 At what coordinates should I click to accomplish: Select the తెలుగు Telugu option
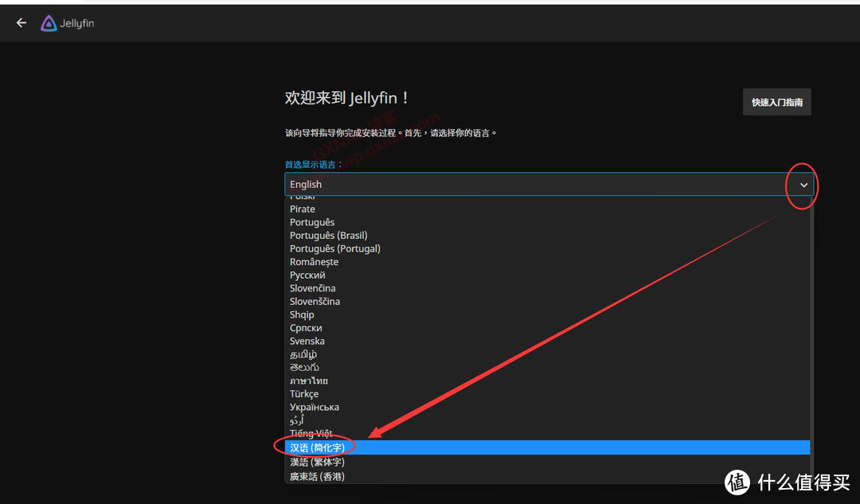point(547,367)
